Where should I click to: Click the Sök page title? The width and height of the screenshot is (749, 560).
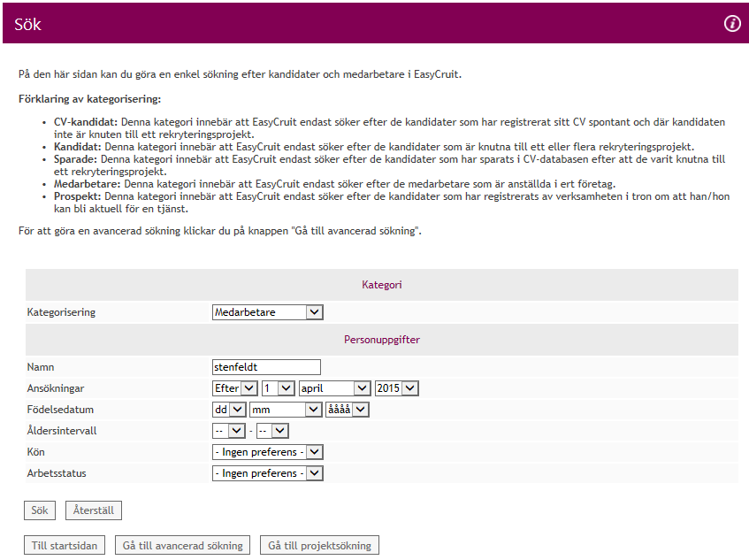pos(27,25)
